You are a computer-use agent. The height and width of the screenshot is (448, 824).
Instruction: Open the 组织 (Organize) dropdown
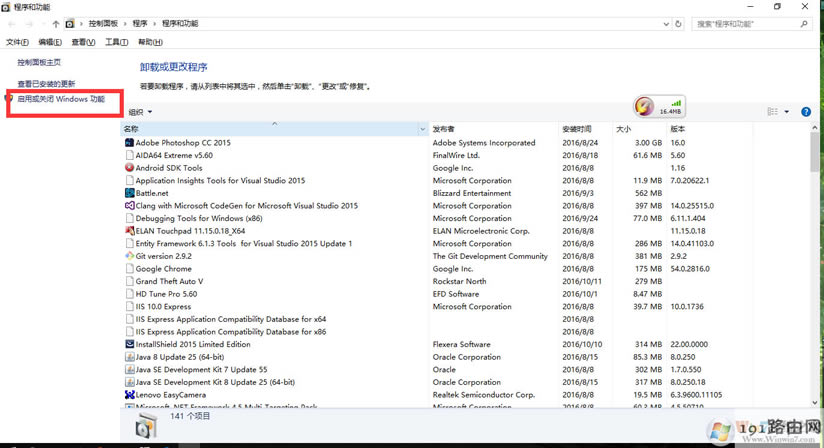(x=140, y=112)
